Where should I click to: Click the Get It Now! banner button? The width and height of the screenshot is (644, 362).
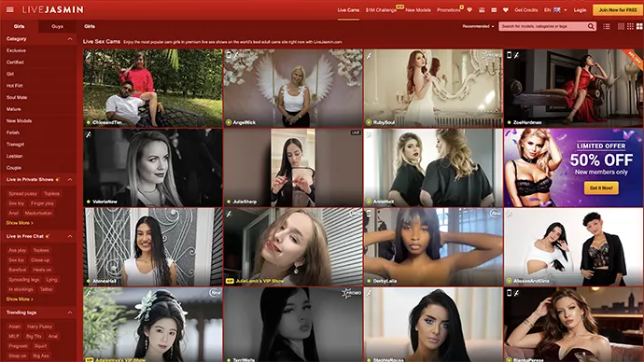tap(601, 188)
